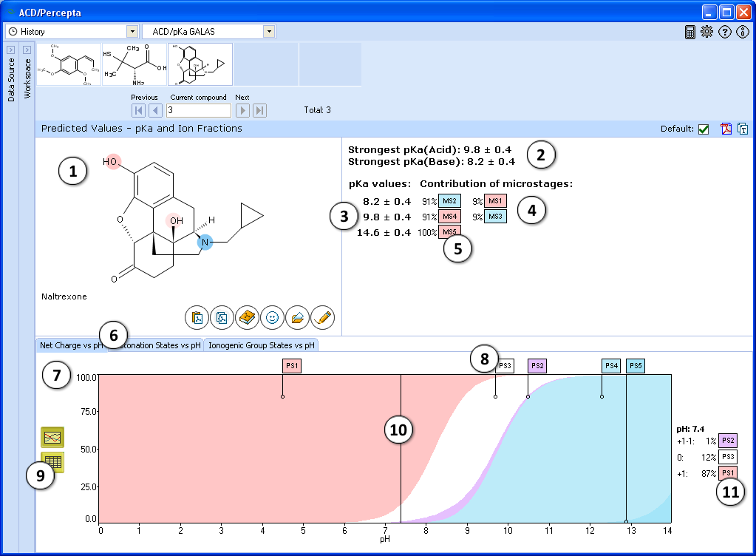Expand the Data Source side panel
Screen dimensions: 756x556
tap(11, 50)
